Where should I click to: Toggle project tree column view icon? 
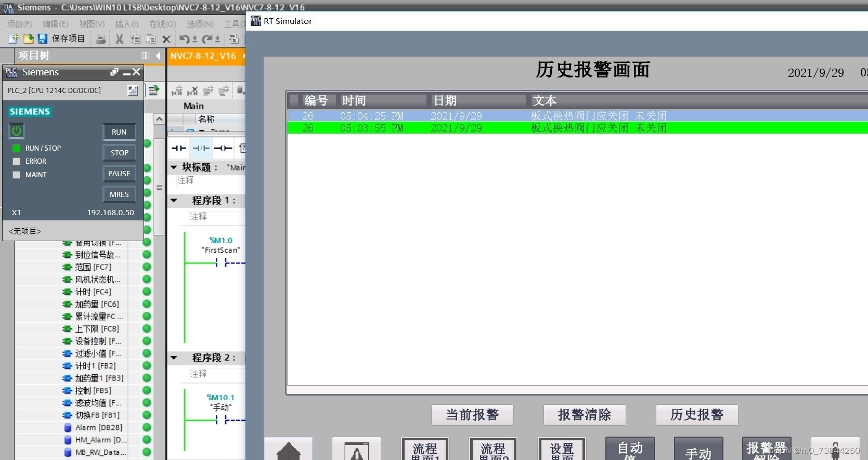point(146,56)
